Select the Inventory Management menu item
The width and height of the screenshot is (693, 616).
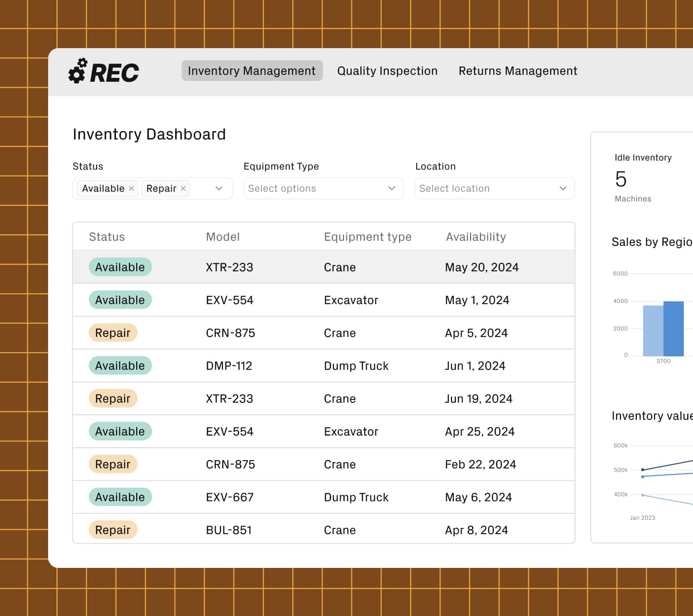[x=251, y=71]
